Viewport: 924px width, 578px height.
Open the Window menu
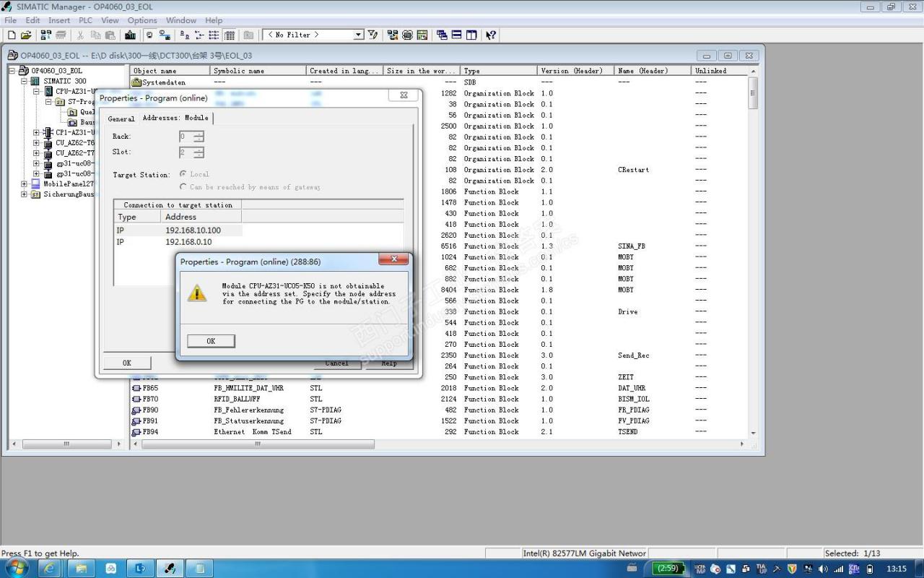click(x=181, y=20)
